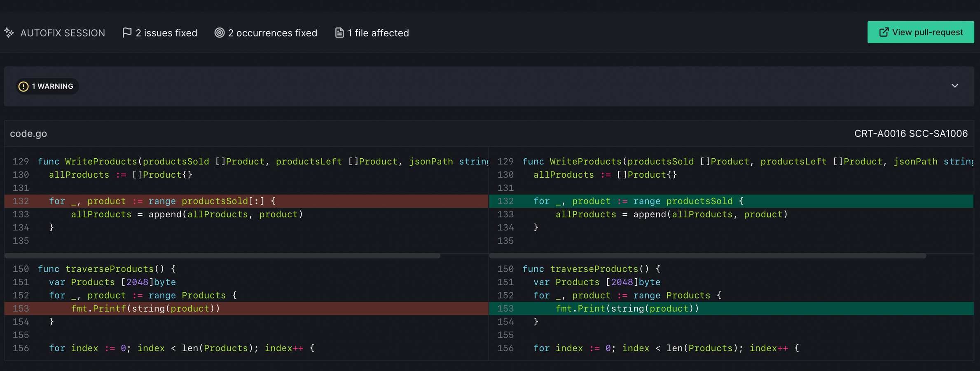Open the View pull-request button
Screen dimensions: 980x371
coord(920,32)
